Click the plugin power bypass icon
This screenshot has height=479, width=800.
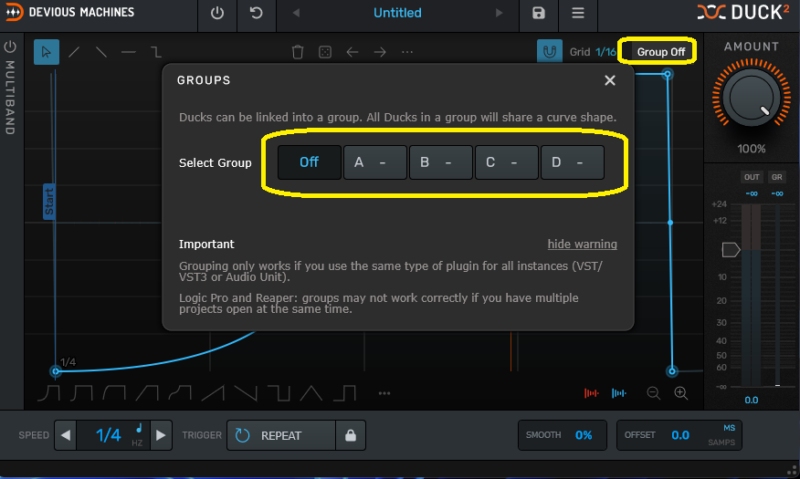pos(218,14)
